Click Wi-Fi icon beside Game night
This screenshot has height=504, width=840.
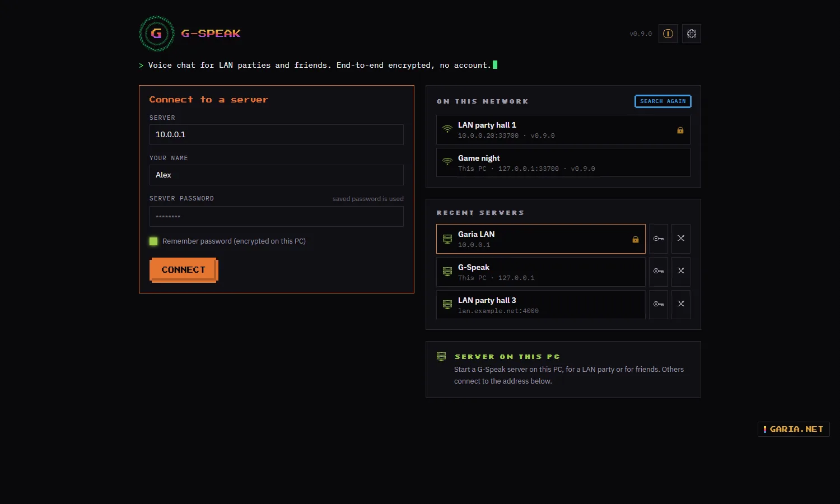point(447,162)
